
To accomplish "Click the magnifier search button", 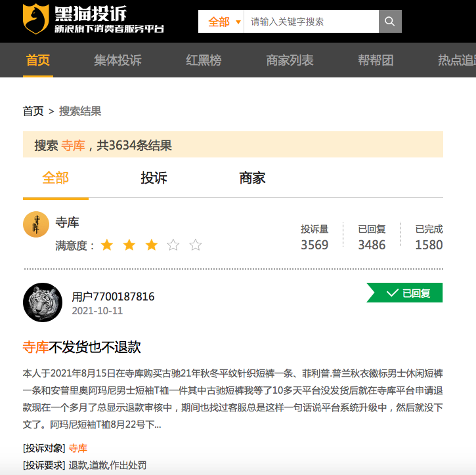I will (390, 21).
